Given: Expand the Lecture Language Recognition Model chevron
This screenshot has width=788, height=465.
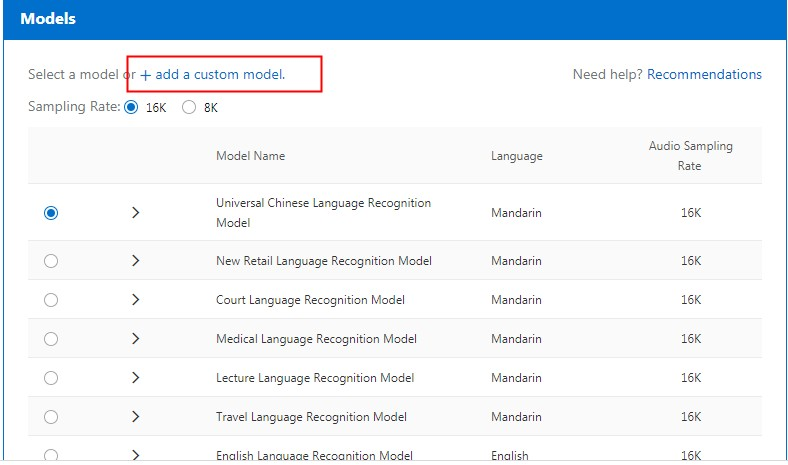Looking at the screenshot, I should click(136, 378).
